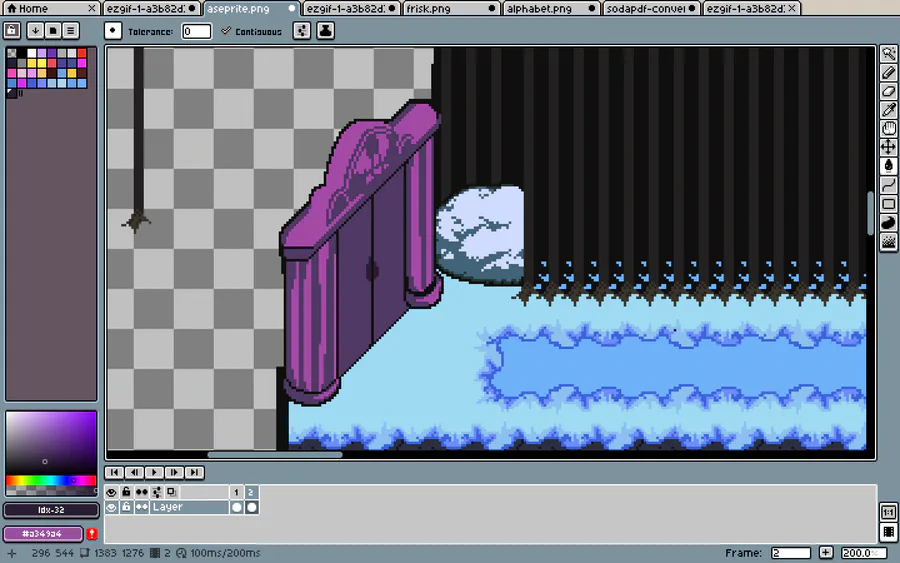Go to the previous frame

134,472
